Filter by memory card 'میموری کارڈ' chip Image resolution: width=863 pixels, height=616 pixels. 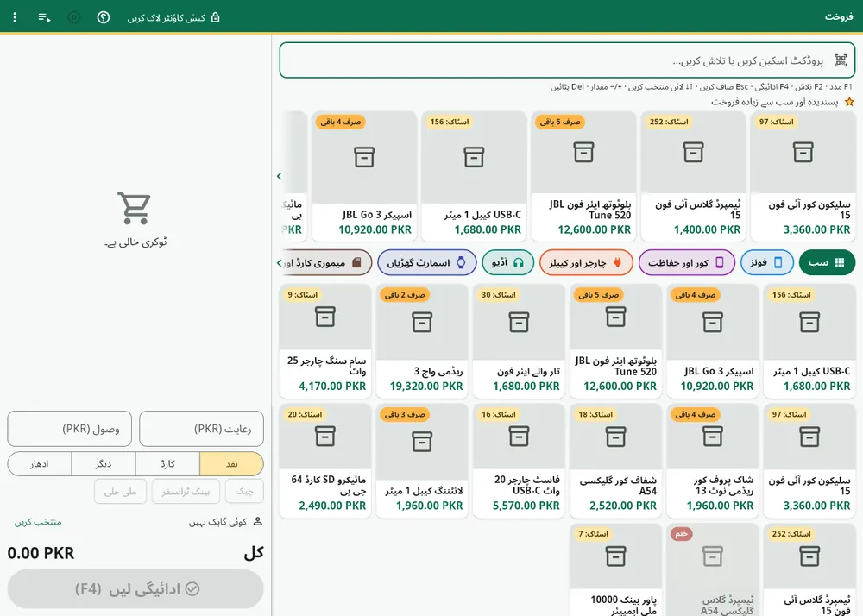(327, 263)
